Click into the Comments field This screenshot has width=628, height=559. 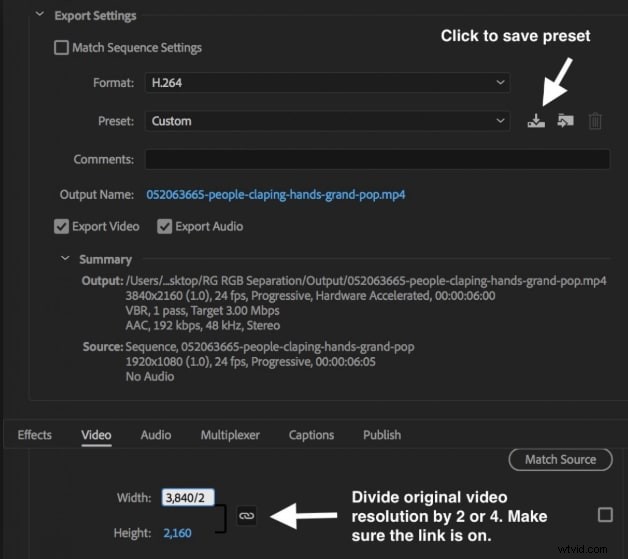coord(377,159)
